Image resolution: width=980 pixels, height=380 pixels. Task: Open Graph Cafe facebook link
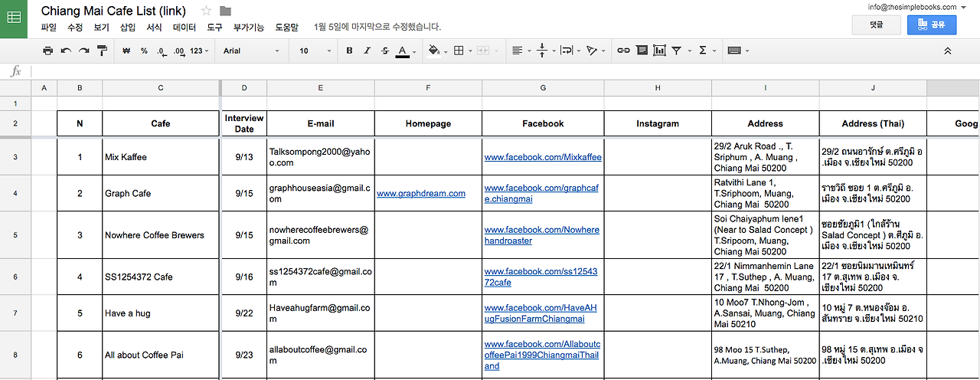click(541, 194)
